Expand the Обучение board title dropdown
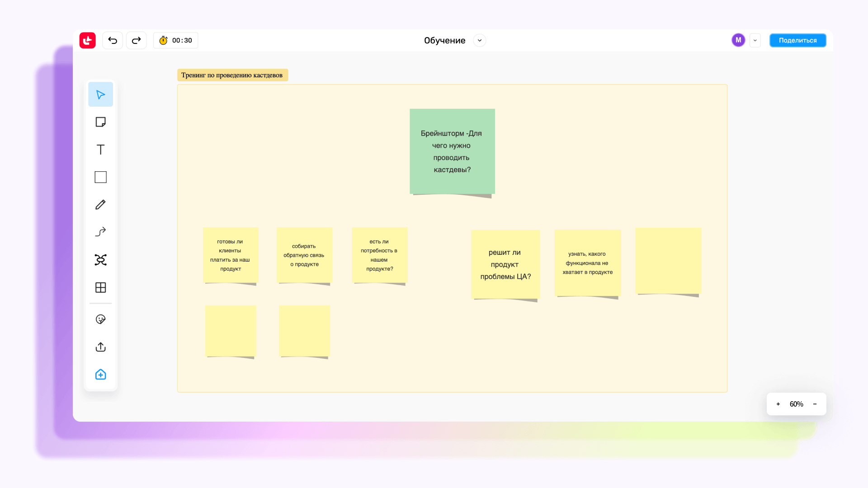The height and width of the screenshot is (488, 868). tap(480, 41)
